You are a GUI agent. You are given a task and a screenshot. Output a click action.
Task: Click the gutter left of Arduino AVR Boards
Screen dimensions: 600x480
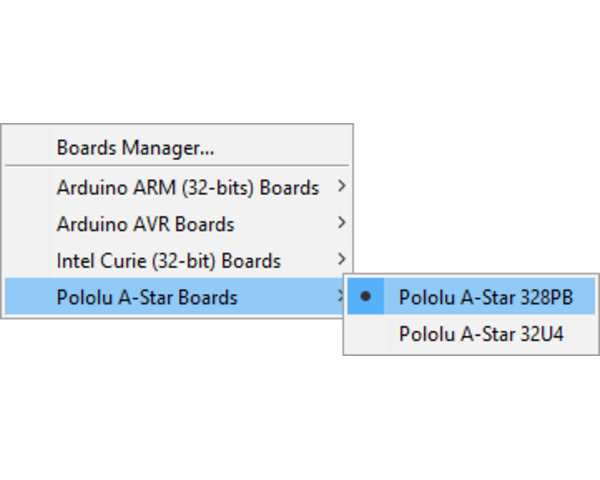pyautogui.click(x=26, y=224)
